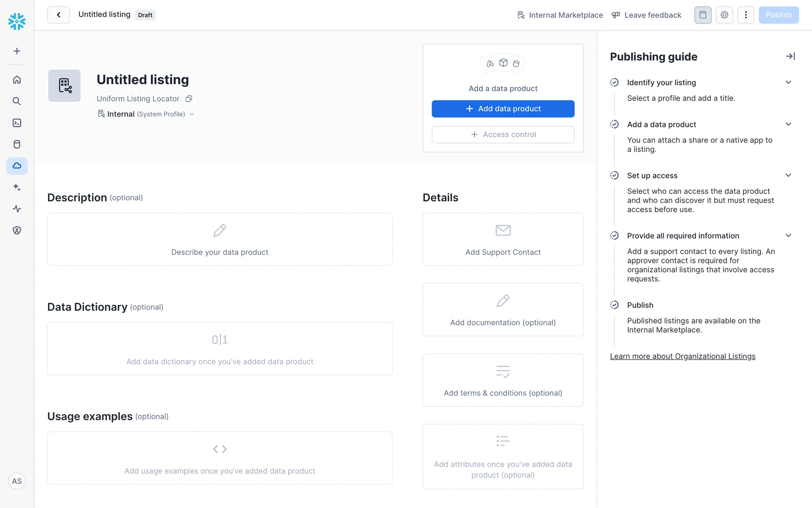Expand the Identify your listing step

[x=788, y=83]
